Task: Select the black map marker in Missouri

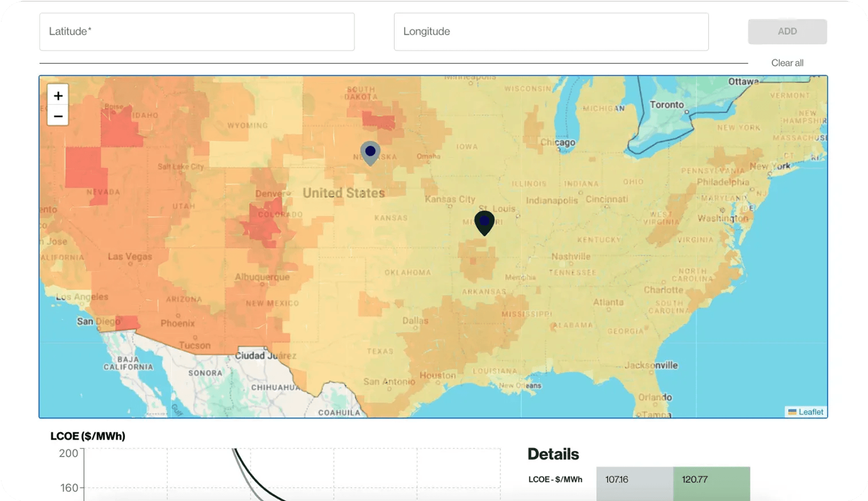Action: (484, 221)
